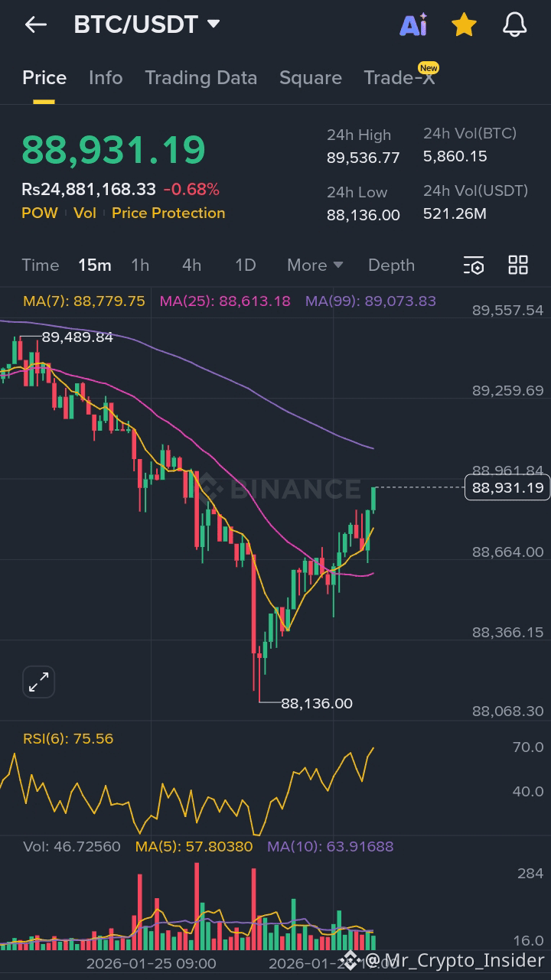Image resolution: width=551 pixels, height=980 pixels.
Task: Go back using the left arrow
Action: (x=35, y=25)
